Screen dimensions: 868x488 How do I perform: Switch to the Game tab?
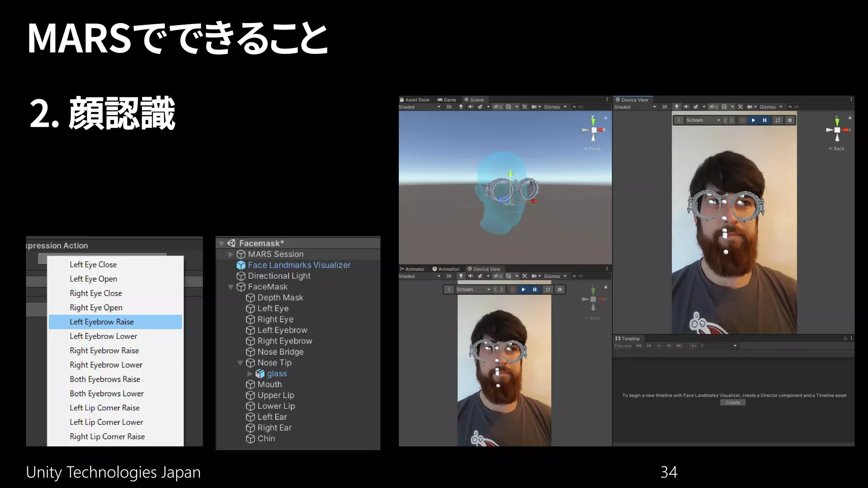click(447, 100)
